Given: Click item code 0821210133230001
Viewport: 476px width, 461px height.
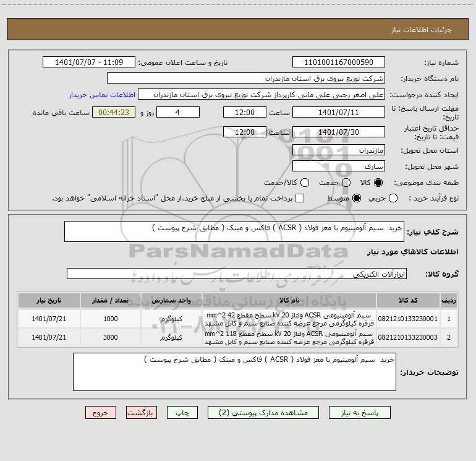Looking at the screenshot, I should [408, 319].
